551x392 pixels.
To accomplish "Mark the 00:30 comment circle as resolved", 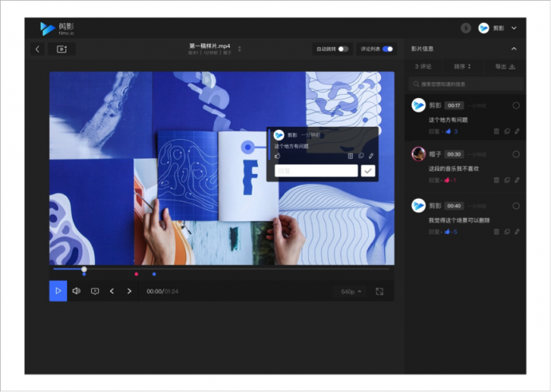I will [516, 154].
